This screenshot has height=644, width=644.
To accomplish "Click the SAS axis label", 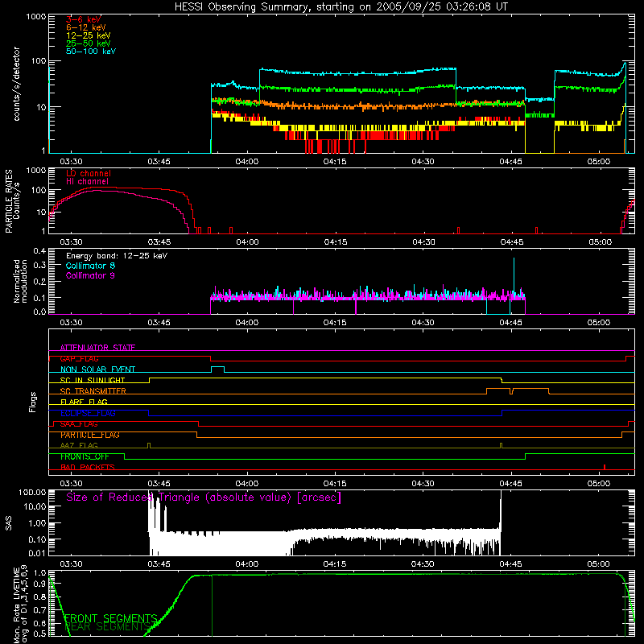I will pos(8,523).
